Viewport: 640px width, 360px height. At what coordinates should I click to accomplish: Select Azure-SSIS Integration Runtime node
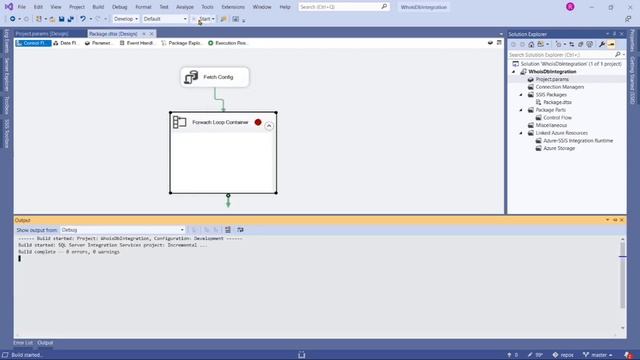[x=578, y=141]
